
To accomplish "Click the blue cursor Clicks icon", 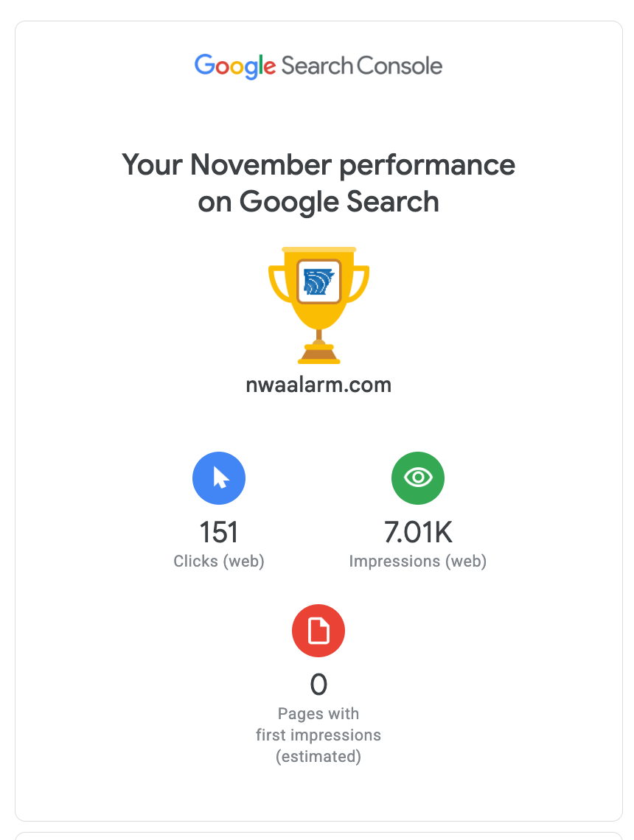I will click(219, 478).
